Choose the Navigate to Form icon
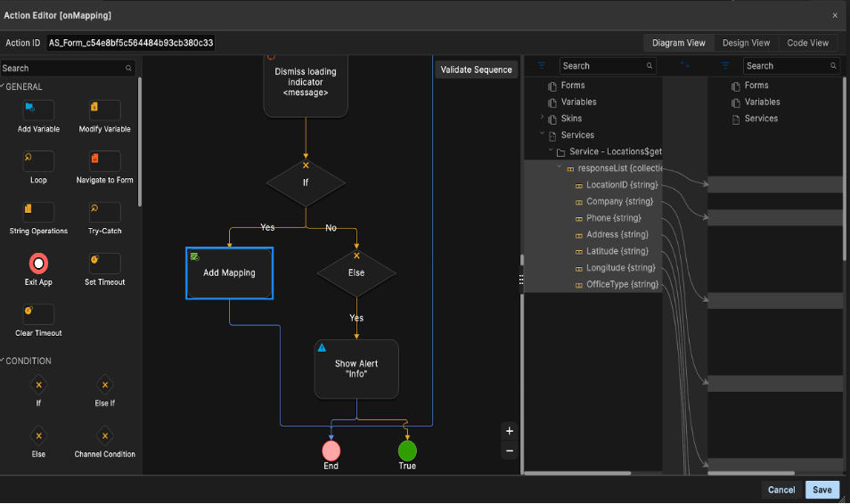The width and height of the screenshot is (850, 504). [x=104, y=161]
